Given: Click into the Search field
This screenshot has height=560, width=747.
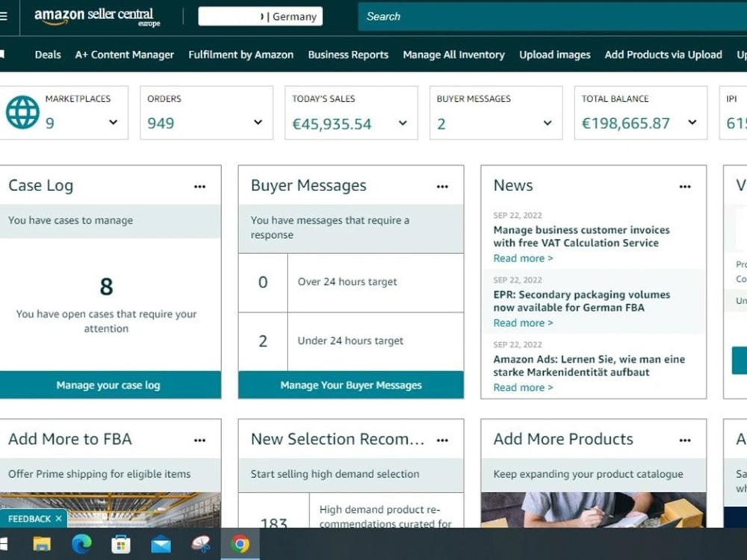Looking at the screenshot, I should (553, 16).
